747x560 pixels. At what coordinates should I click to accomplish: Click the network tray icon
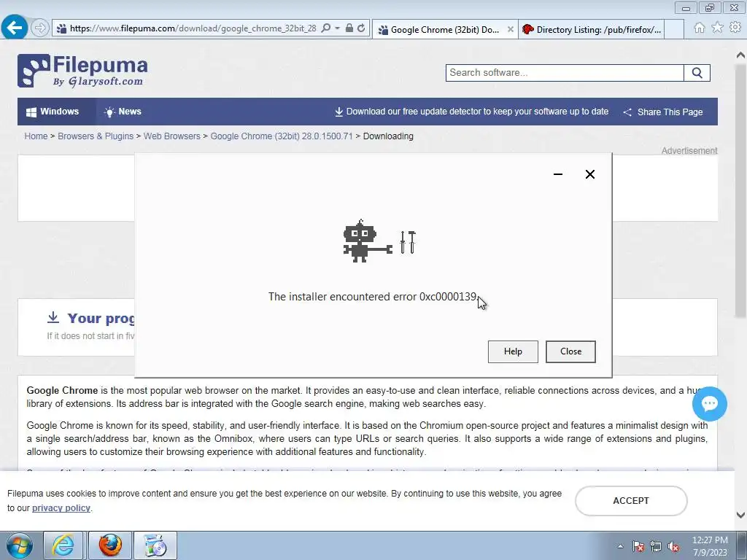(x=656, y=546)
